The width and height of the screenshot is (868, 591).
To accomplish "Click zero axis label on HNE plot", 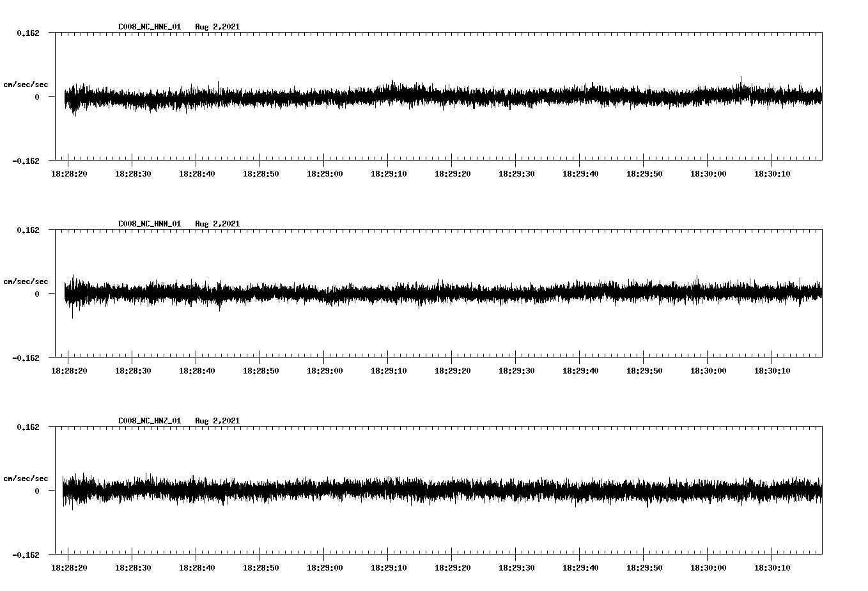I will 37,97.
